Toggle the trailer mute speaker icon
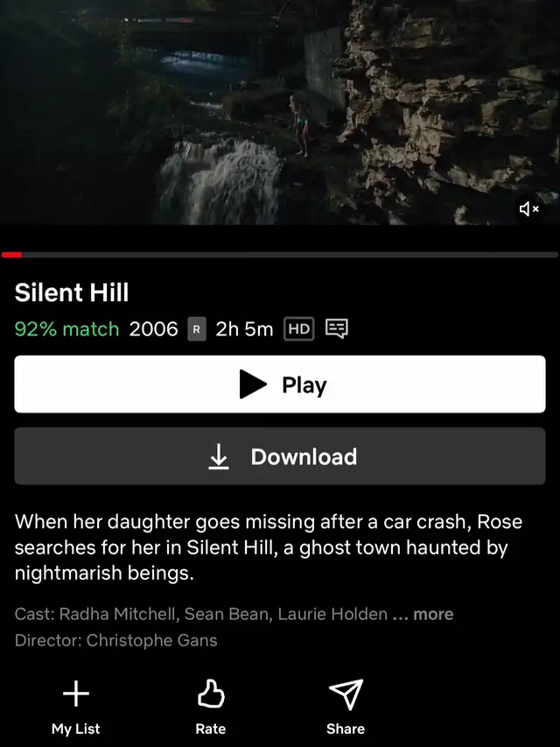This screenshot has width=560, height=747. [x=528, y=208]
